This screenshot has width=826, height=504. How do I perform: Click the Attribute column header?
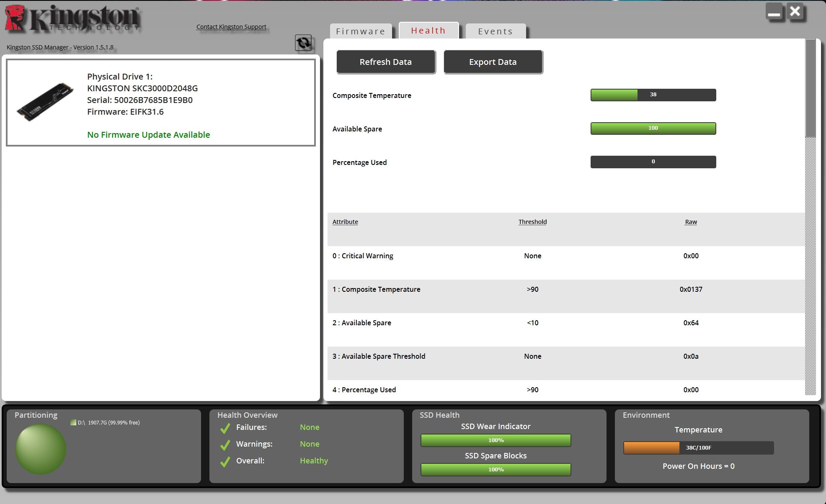coord(345,222)
